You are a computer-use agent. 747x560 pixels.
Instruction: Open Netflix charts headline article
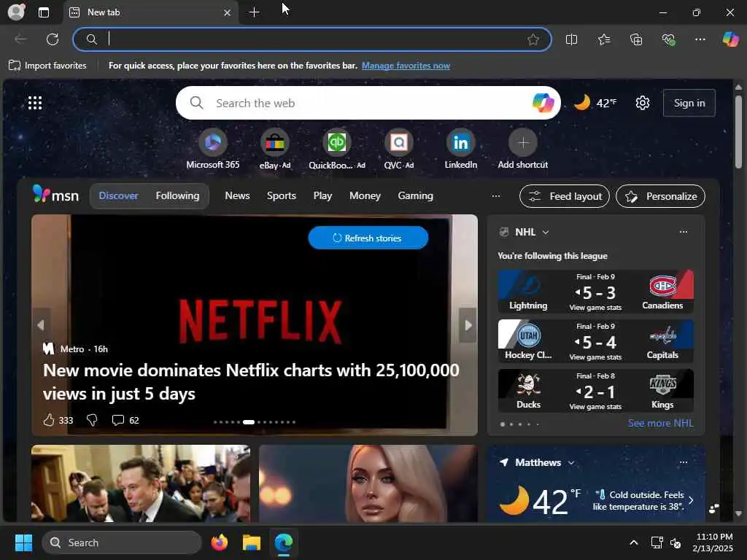pos(251,382)
